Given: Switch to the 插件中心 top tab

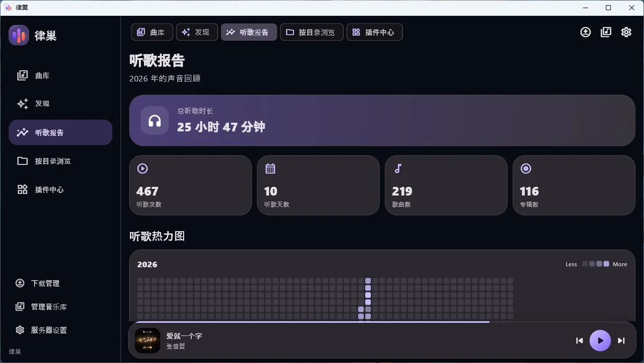Looking at the screenshot, I should tap(374, 32).
